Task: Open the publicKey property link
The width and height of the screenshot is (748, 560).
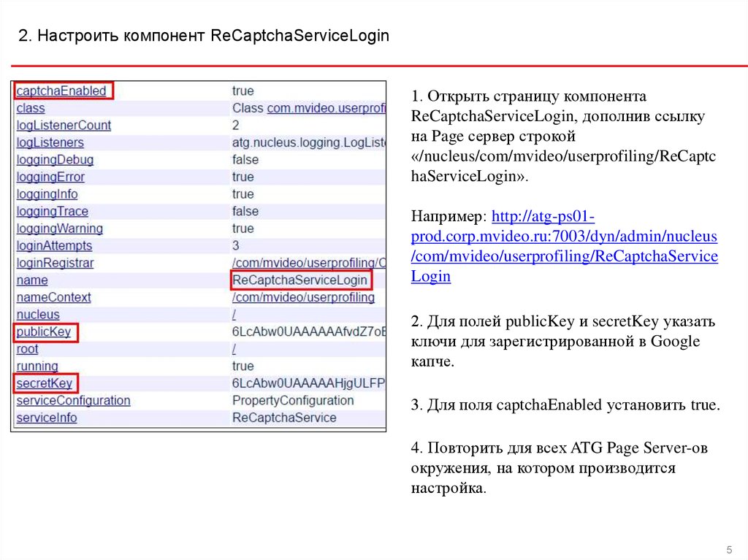Action: [x=43, y=332]
